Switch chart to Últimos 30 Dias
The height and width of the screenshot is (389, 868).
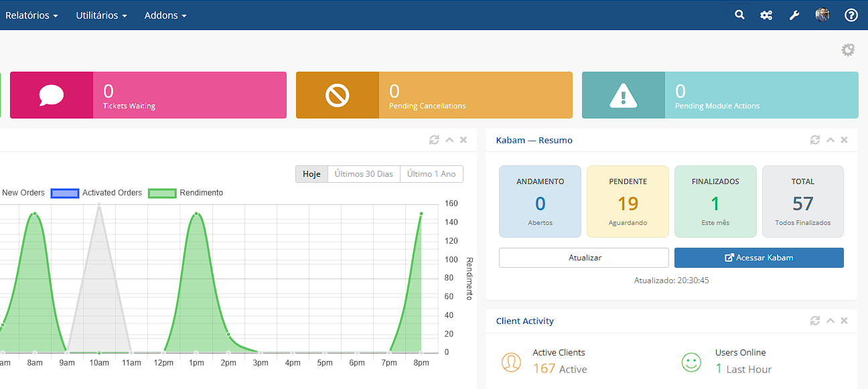tap(364, 174)
